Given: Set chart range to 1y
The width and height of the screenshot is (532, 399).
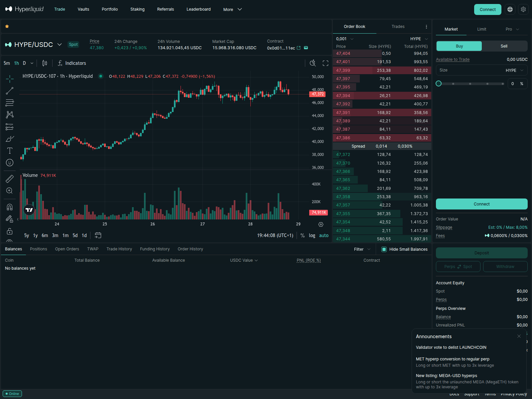Looking at the screenshot, I should tap(36, 235).
